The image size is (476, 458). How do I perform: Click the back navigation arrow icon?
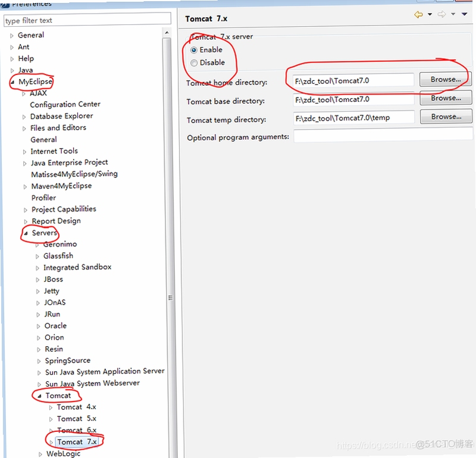(x=418, y=14)
